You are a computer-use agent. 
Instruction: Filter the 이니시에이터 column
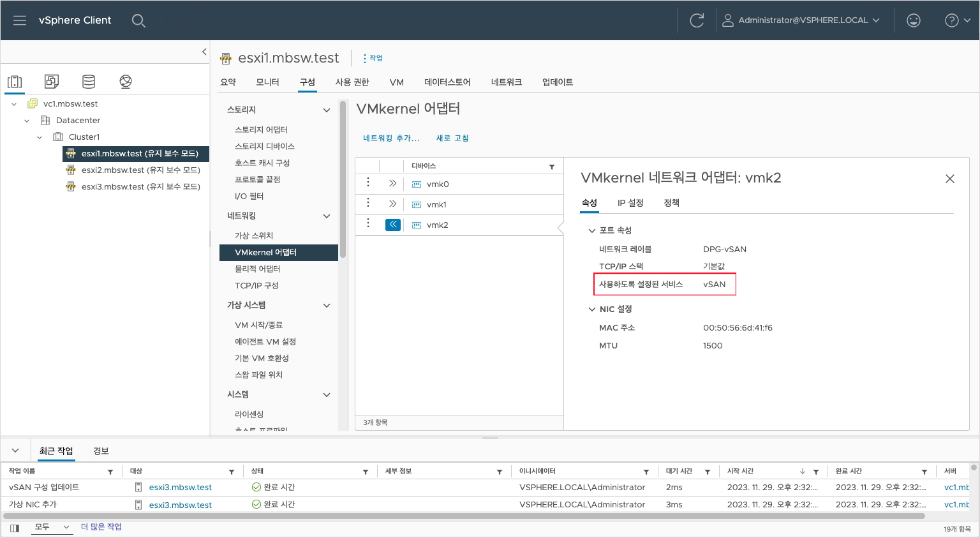[x=646, y=472]
